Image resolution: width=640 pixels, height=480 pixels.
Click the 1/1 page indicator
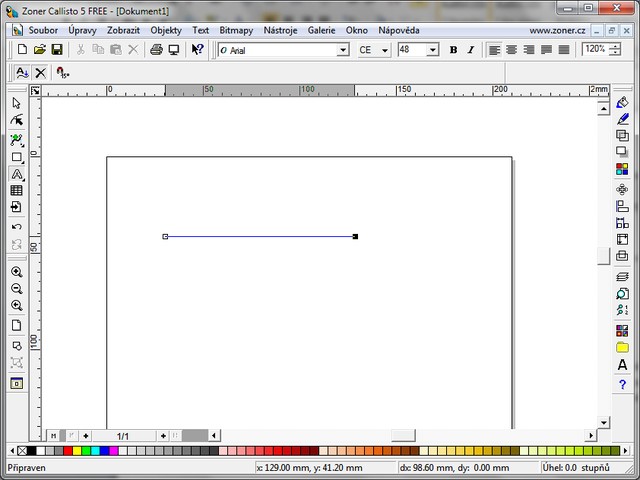123,436
